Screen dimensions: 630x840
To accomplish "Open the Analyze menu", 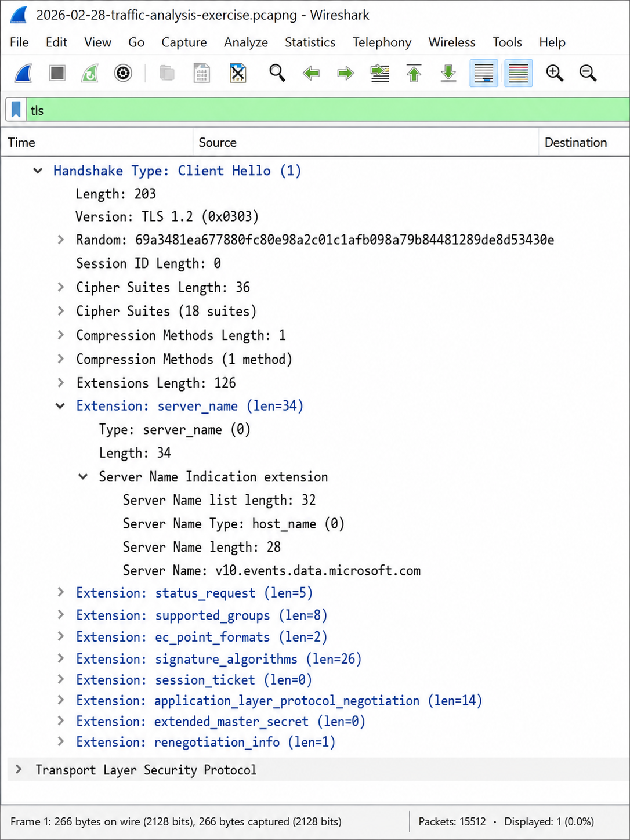I will (246, 42).
